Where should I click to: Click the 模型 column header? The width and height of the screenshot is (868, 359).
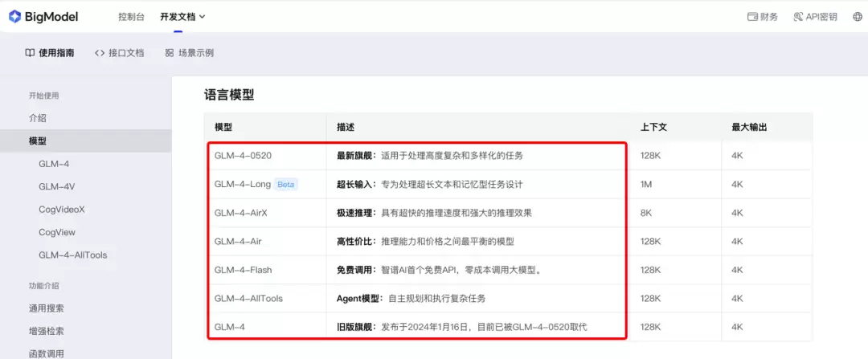tap(223, 127)
